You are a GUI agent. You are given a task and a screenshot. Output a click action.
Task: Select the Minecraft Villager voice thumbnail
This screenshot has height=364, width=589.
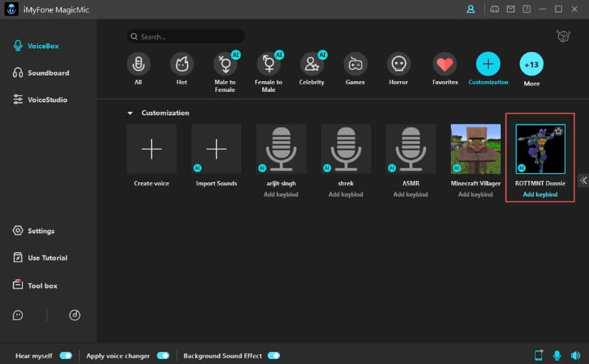coord(476,149)
